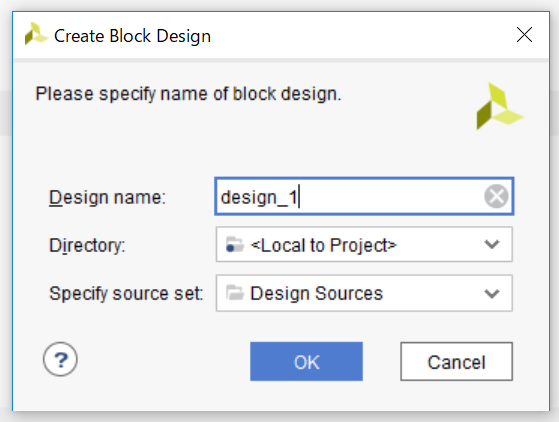559x422 pixels.
Task: Click the folder icon beside Design Sources
Action: 235,293
